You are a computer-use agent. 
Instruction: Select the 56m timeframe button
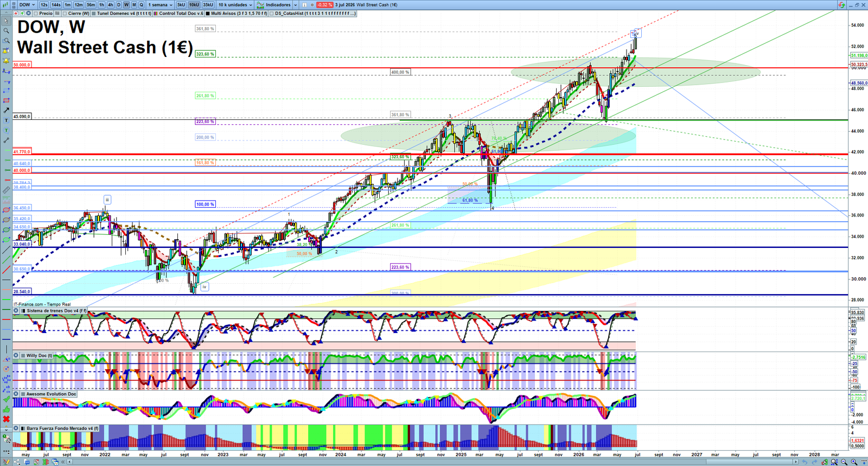click(91, 5)
